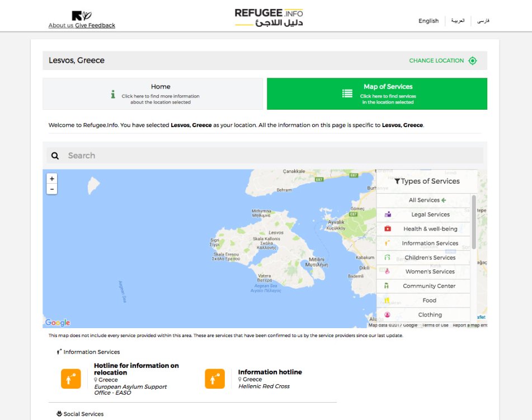Click the search magnifier icon
This screenshot has height=420, width=532.
pyautogui.click(x=55, y=156)
